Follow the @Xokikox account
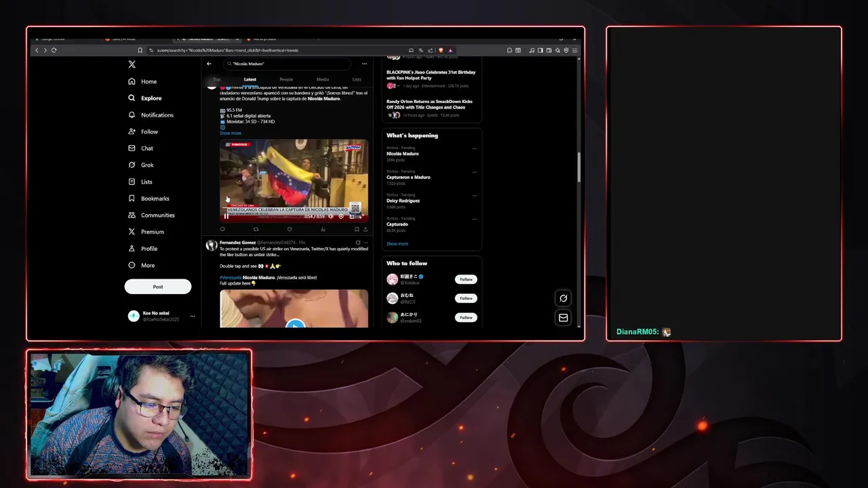The width and height of the screenshot is (868, 488). point(466,279)
